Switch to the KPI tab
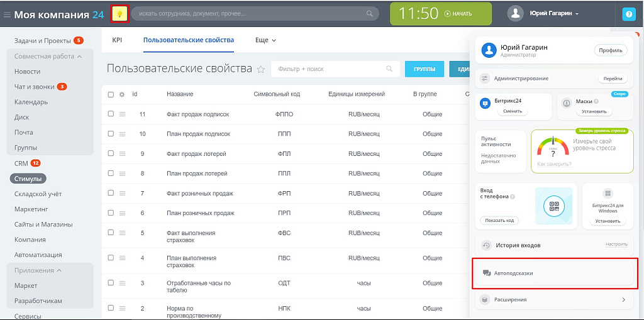Image resolution: width=644 pixels, height=320 pixels. (117, 40)
